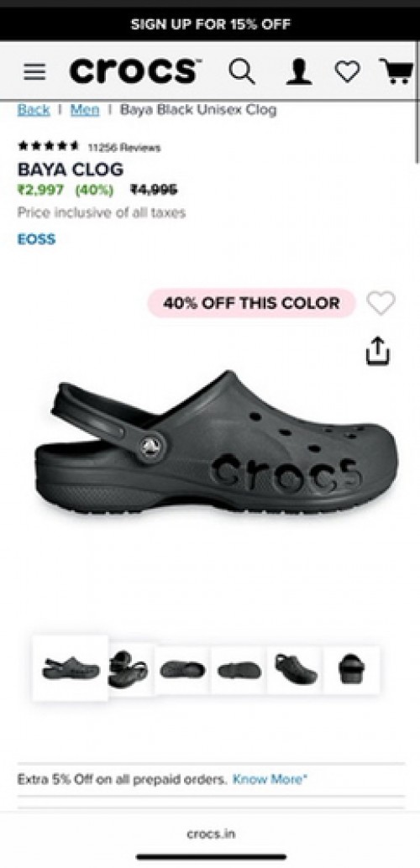Screen dimensions: 420x868
Task: Select the first side-view thumbnail
Action: click(x=71, y=668)
